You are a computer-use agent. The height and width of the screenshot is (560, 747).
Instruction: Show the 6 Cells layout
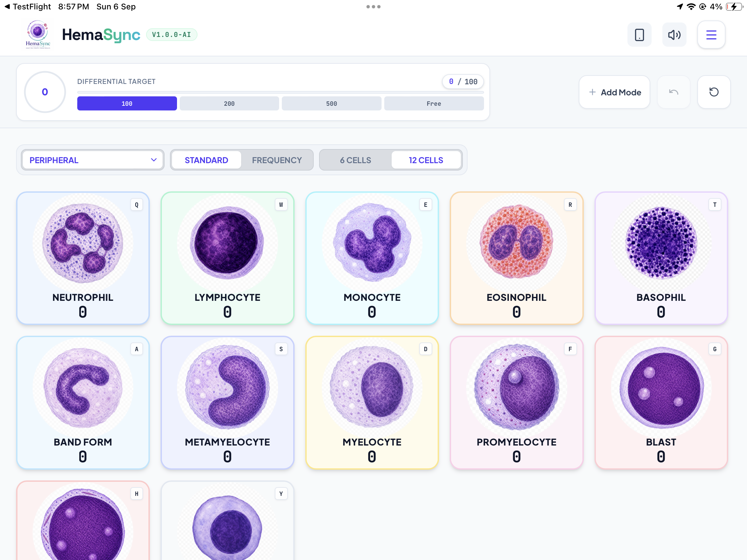point(356,160)
